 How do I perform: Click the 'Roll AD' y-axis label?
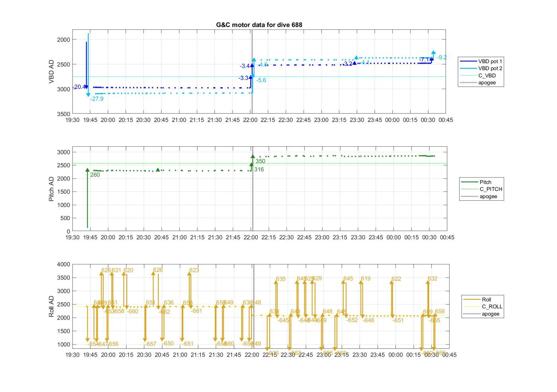[x=51, y=307]
